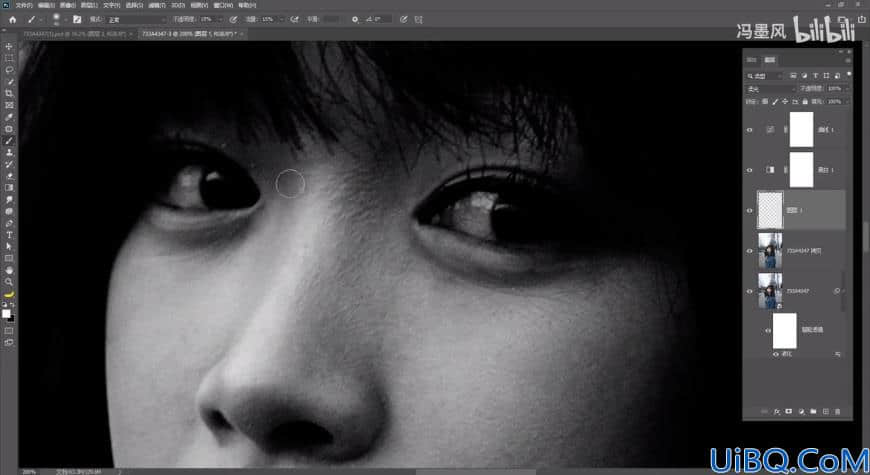870x475 pixels.
Task: Switch to the 通道 panel tab
Action: (752, 60)
